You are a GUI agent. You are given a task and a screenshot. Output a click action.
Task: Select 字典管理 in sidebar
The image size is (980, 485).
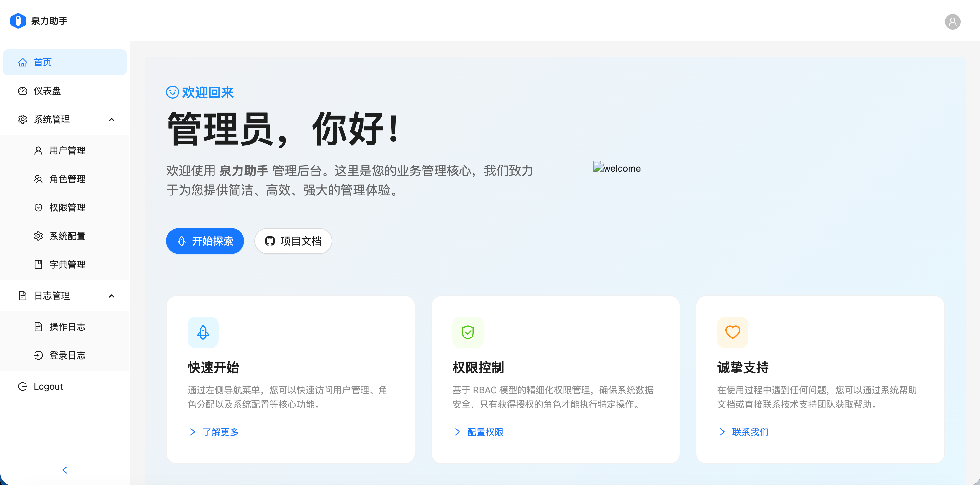coord(67,265)
